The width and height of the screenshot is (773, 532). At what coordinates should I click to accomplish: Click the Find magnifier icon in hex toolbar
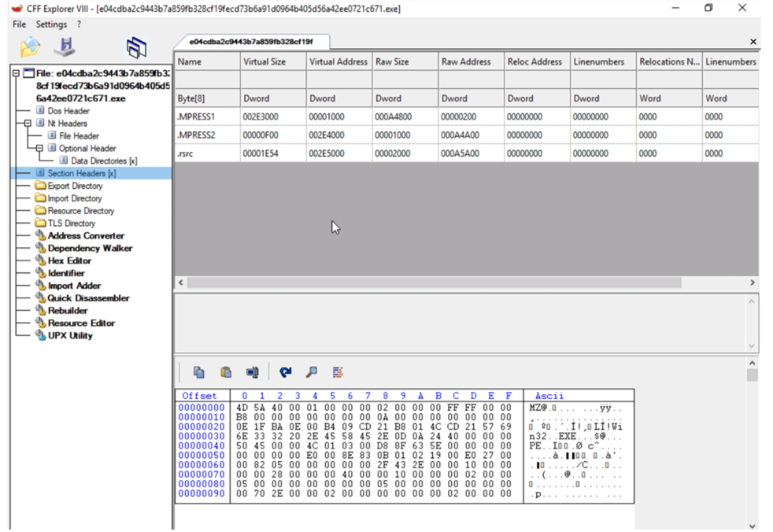(x=312, y=372)
